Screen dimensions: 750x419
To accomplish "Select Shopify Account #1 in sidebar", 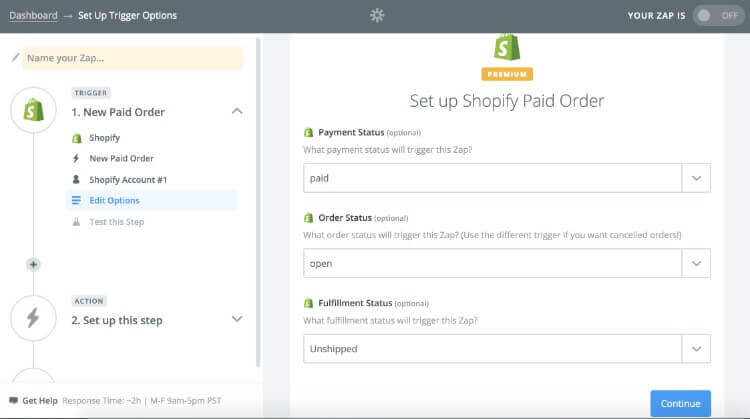I will click(126, 179).
